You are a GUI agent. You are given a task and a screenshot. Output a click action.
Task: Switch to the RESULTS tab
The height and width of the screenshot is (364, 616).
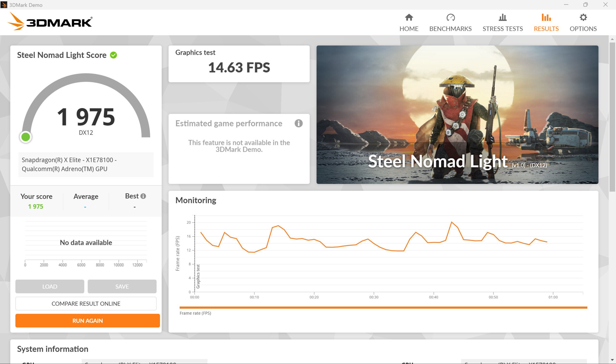point(546,29)
